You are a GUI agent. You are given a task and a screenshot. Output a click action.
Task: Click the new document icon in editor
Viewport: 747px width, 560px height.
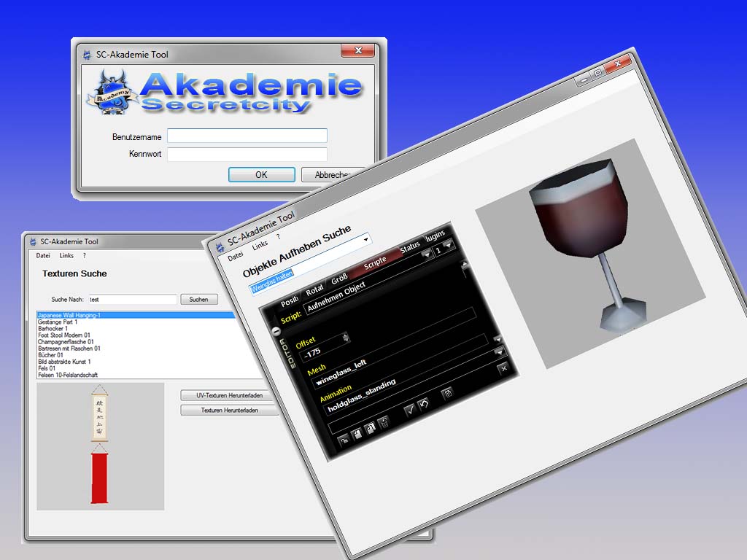(x=357, y=435)
